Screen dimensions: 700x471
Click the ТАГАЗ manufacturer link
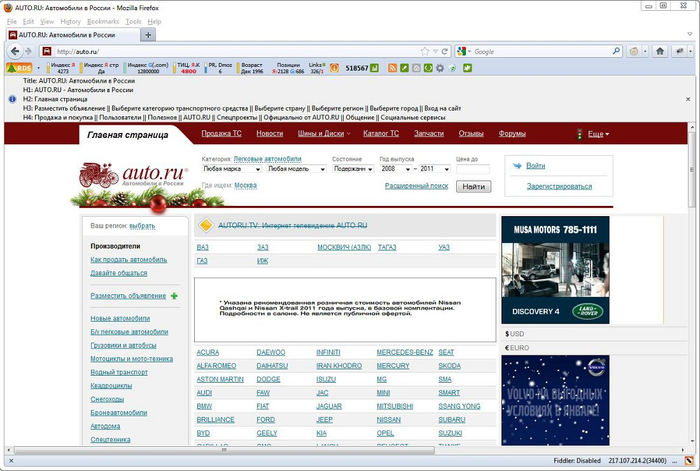pos(387,247)
